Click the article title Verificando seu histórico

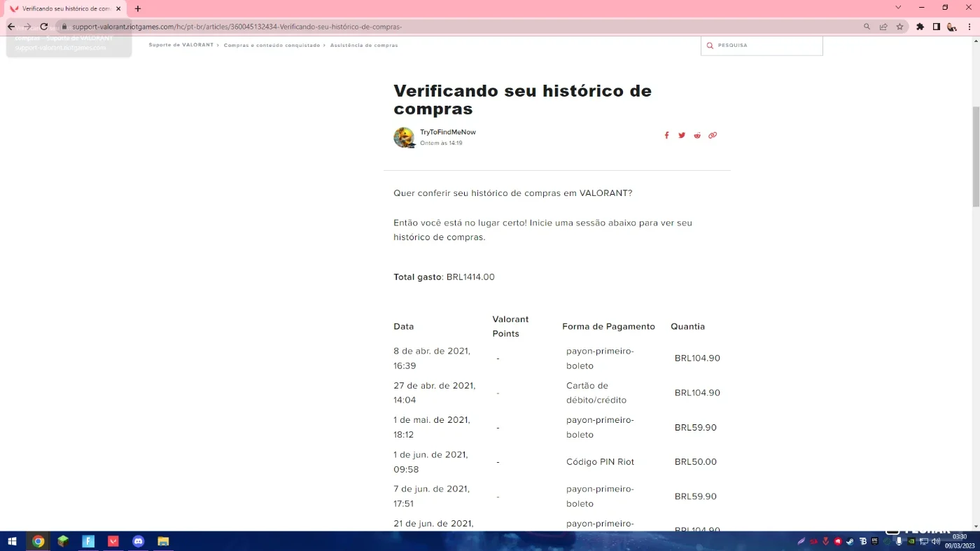pos(522,99)
